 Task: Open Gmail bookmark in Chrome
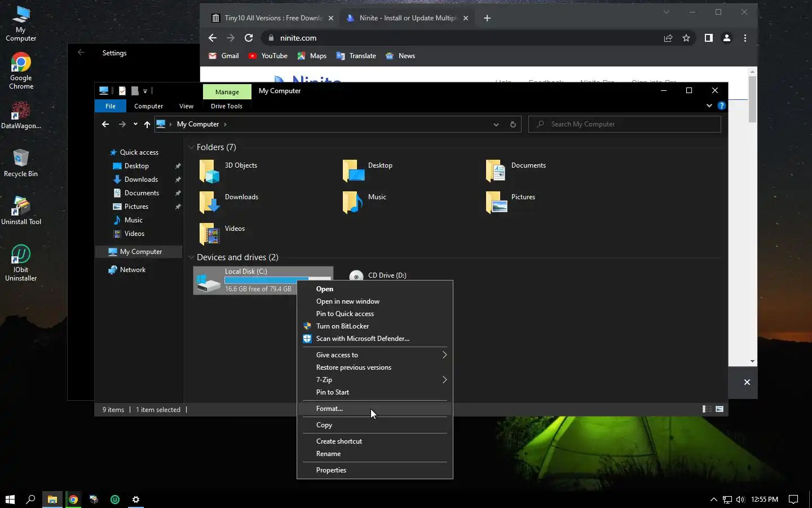click(224, 56)
